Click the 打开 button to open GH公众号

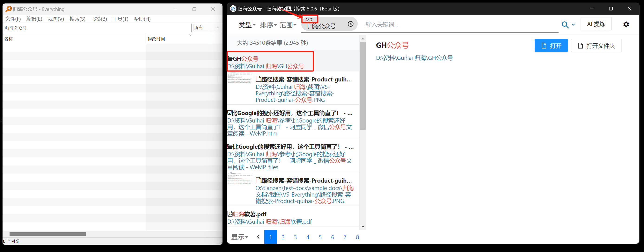[x=551, y=45]
